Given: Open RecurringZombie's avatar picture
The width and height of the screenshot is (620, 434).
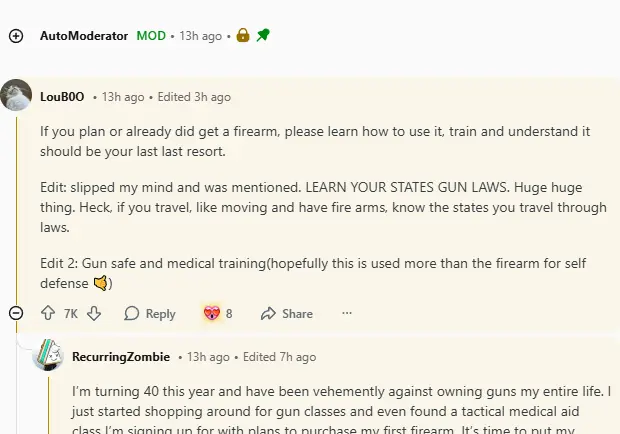Looking at the screenshot, I should click(x=48, y=355).
